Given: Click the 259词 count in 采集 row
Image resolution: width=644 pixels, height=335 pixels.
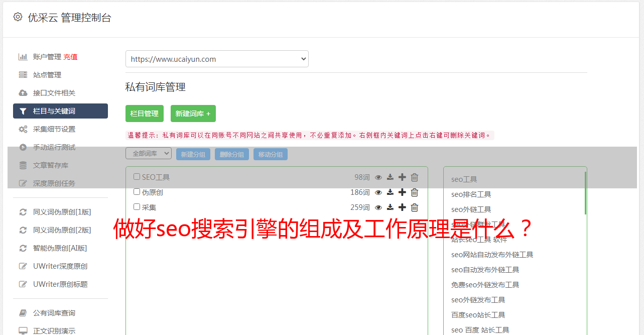Looking at the screenshot, I should click(360, 207).
